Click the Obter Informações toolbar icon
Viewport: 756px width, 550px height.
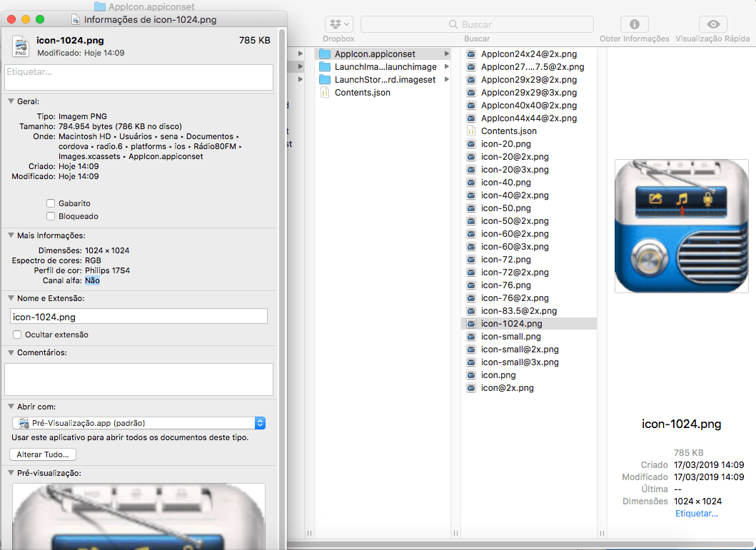(634, 24)
